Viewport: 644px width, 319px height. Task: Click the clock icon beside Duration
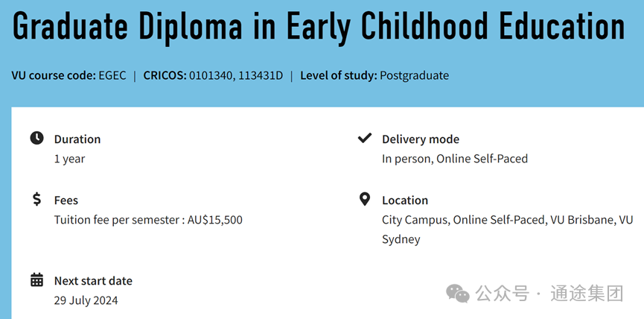click(37, 138)
